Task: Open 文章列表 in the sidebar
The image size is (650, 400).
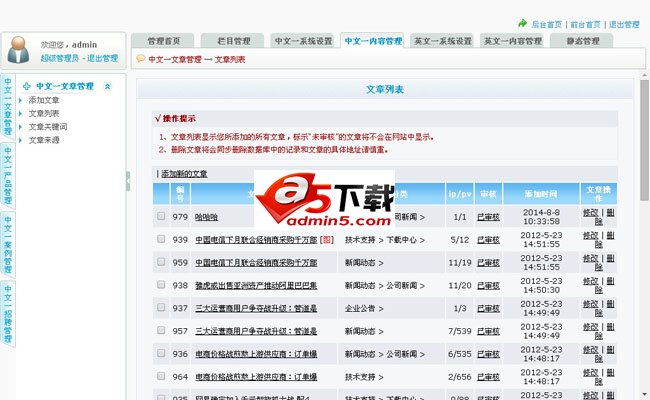Action: [44, 113]
